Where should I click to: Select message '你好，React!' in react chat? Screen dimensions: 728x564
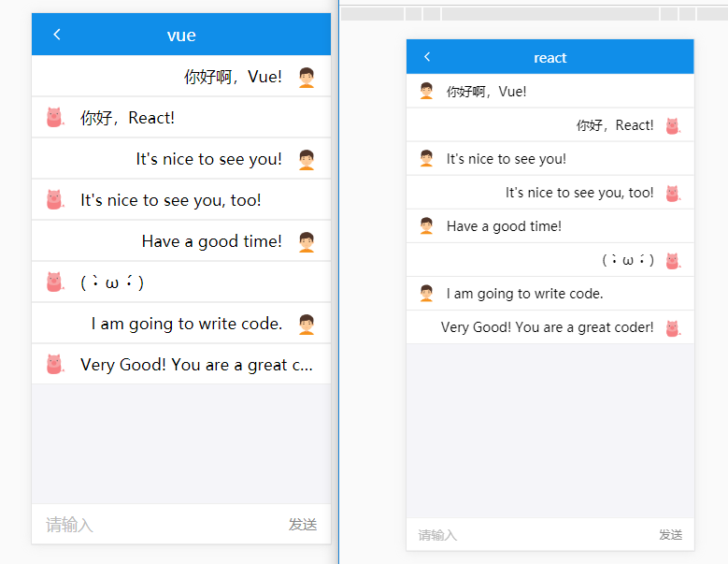click(x=615, y=125)
